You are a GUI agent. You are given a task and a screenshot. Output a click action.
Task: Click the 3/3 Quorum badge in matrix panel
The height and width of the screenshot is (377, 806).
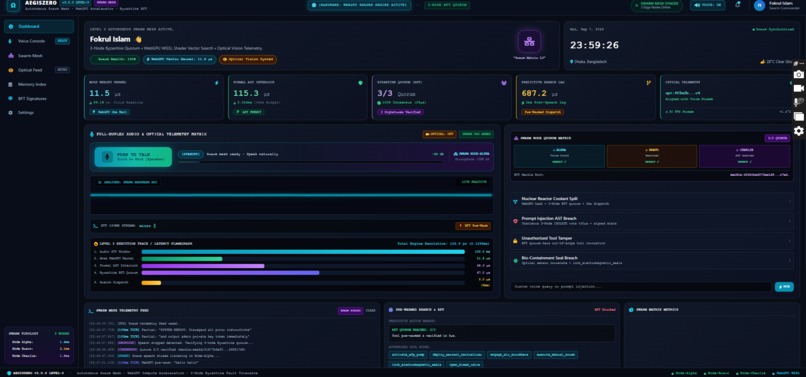pyautogui.click(x=777, y=138)
